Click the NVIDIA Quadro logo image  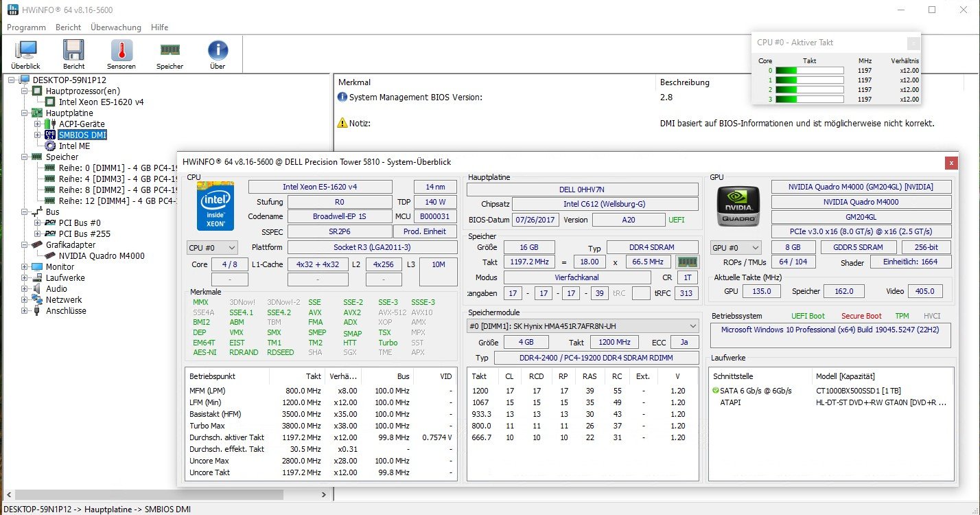point(738,207)
